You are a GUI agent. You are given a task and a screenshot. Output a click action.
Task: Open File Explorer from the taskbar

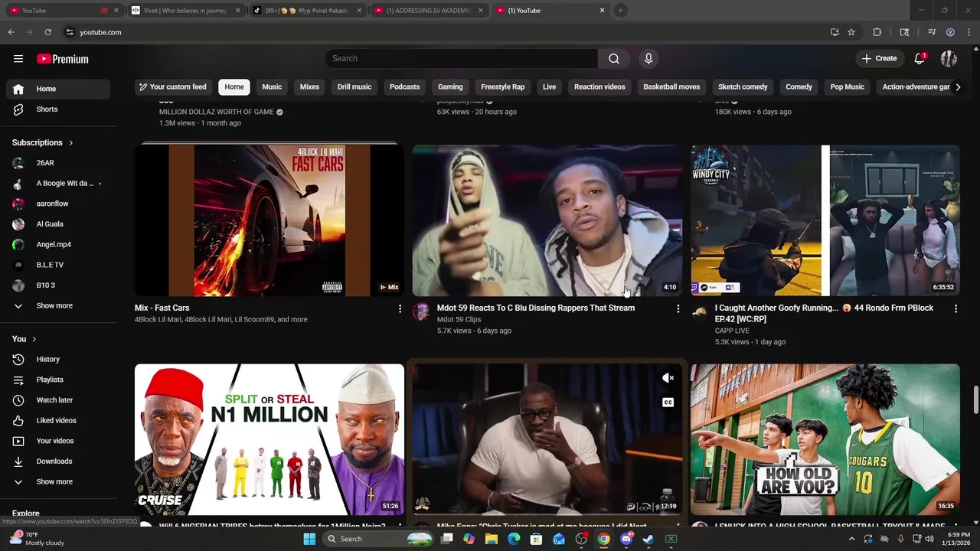tap(492, 539)
